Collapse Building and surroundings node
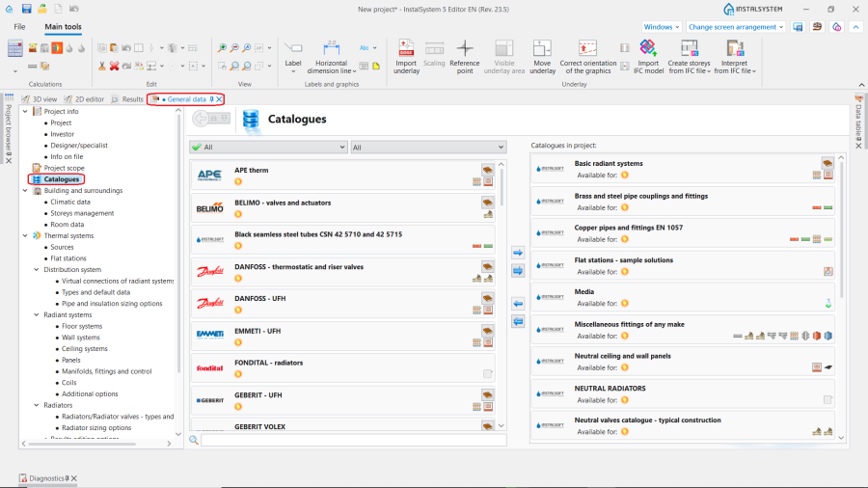The height and width of the screenshot is (488, 868). click(x=25, y=190)
